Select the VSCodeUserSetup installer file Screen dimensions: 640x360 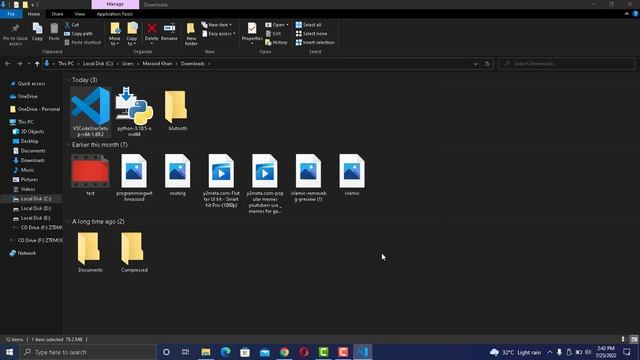[90, 111]
